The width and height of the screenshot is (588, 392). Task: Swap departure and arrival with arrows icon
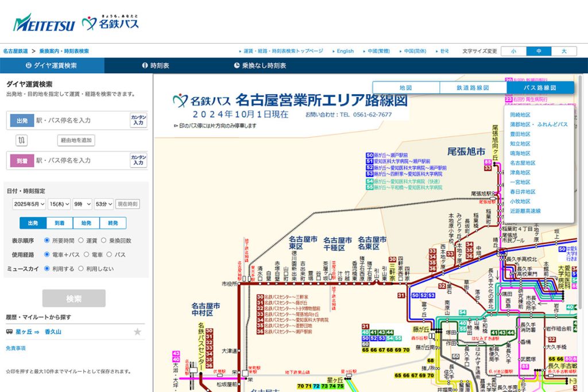21,140
